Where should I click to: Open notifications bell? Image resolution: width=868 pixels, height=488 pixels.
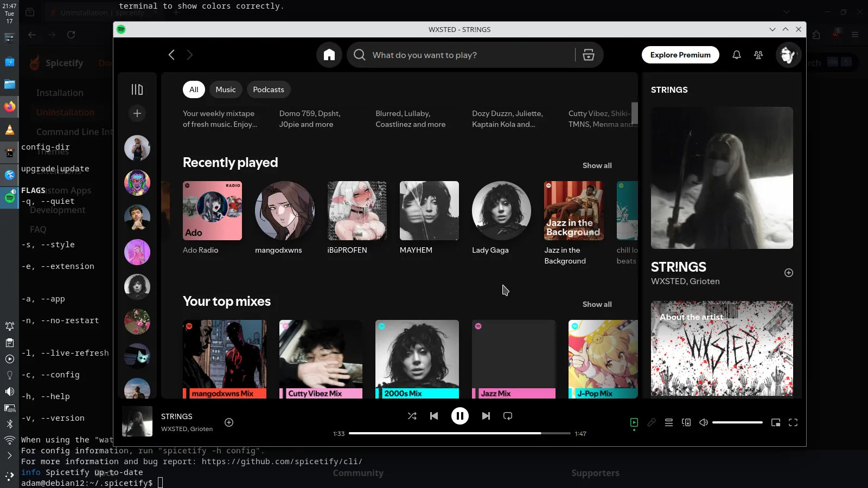[x=737, y=55]
